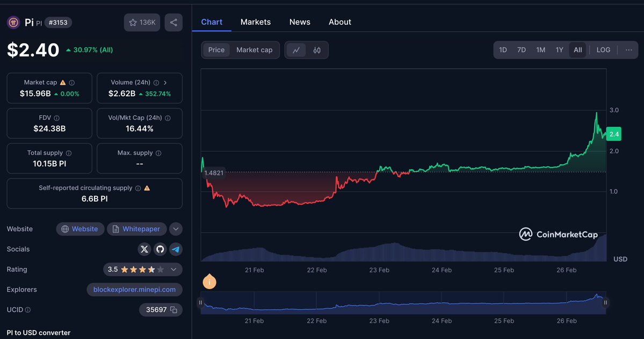Screen dimensions: 644x339
Task: Click the orange event marker
Action: 209,282
